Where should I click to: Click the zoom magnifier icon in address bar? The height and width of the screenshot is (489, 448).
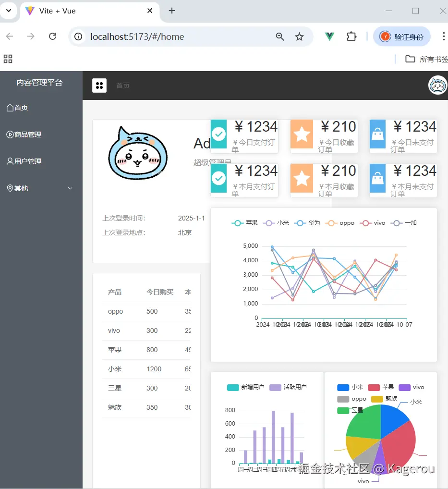click(x=280, y=37)
